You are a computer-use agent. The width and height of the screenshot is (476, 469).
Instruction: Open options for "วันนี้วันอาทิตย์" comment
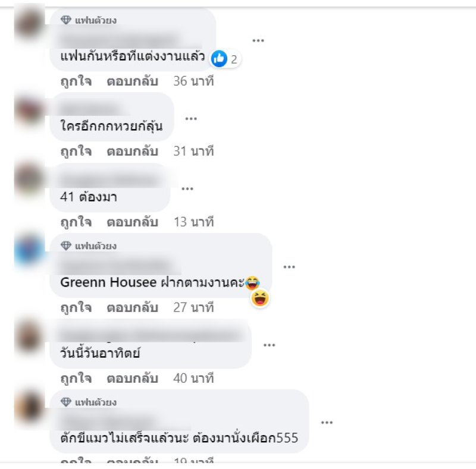coord(270,345)
